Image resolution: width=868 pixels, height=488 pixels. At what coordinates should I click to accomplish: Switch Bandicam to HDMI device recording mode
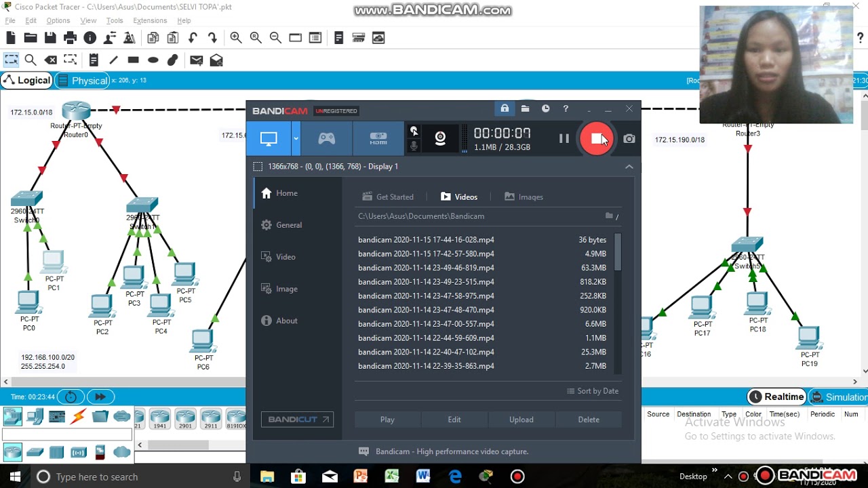coord(378,139)
